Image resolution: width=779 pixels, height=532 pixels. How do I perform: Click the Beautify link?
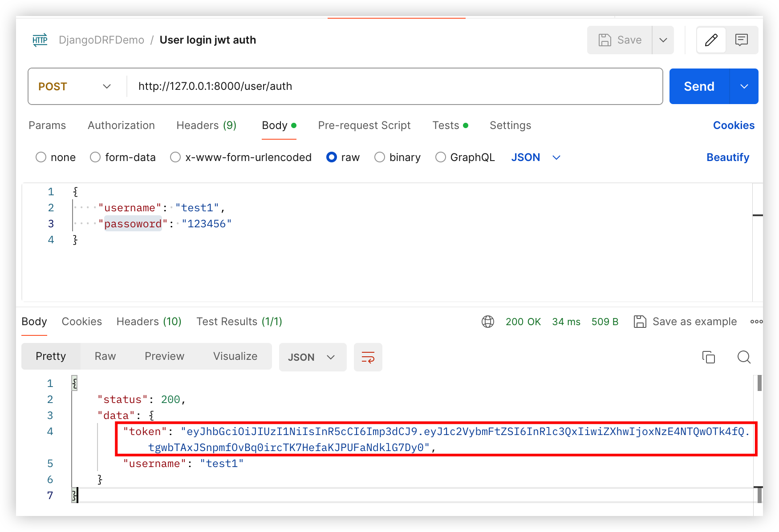pos(727,157)
